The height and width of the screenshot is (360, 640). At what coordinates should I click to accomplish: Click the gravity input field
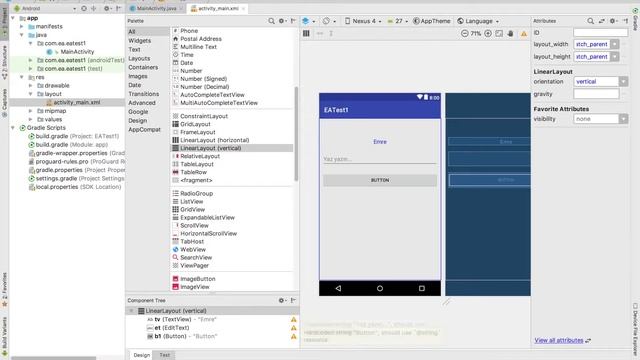coord(596,94)
